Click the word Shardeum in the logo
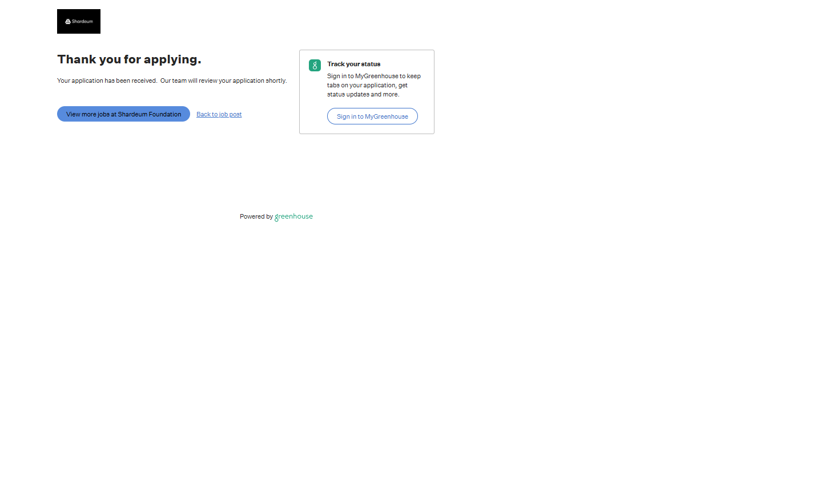 (x=82, y=22)
